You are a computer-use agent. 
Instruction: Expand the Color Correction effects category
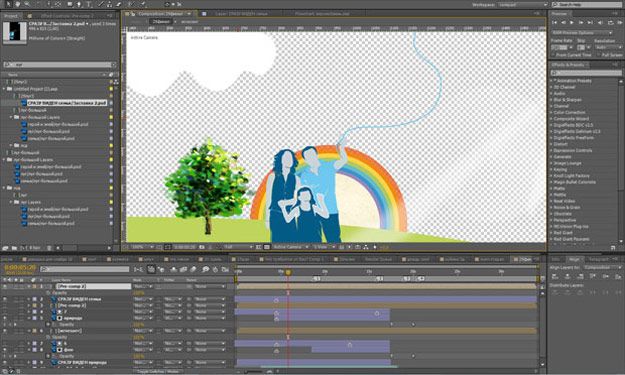[569, 112]
